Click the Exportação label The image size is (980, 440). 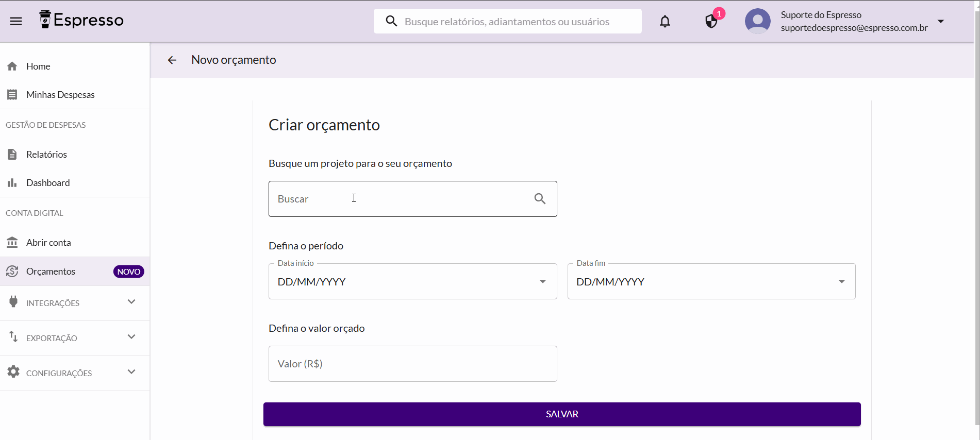click(52, 338)
